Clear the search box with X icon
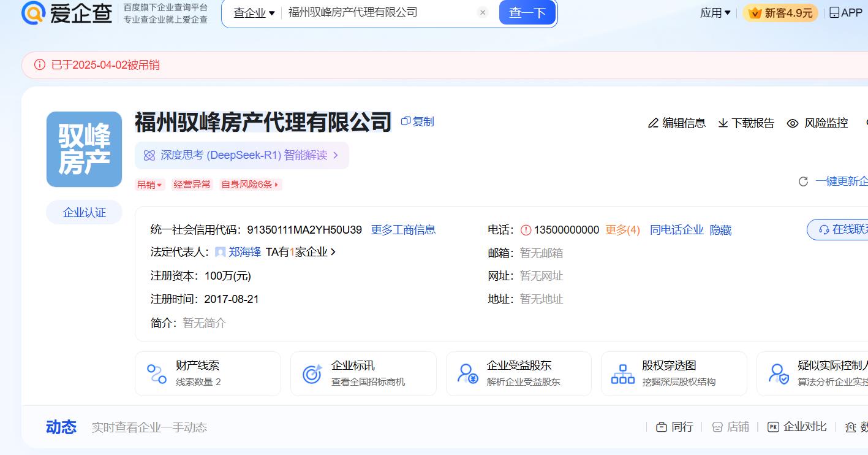The width and height of the screenshot is (868, 455). coord(483,13)
